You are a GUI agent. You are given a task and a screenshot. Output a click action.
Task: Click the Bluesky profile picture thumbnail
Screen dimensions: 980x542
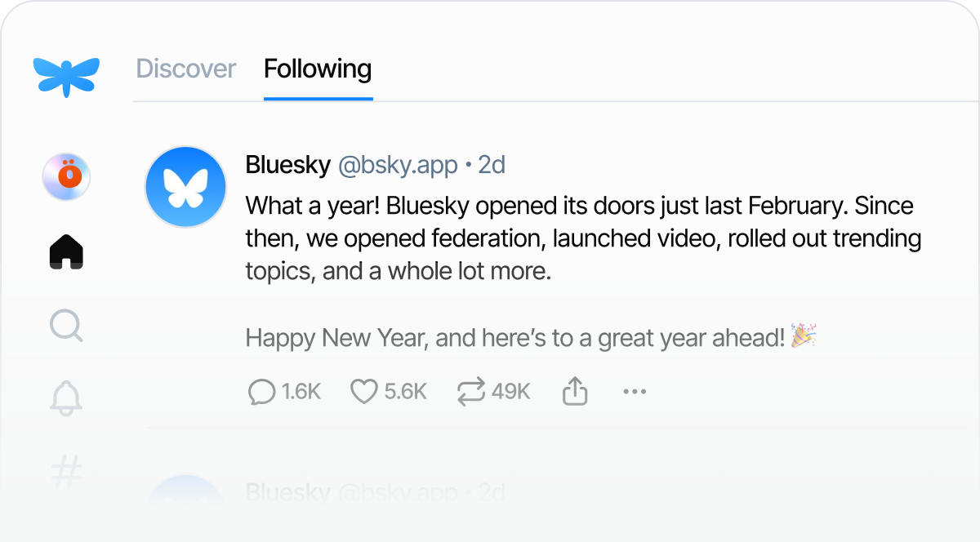coord(185,186)
